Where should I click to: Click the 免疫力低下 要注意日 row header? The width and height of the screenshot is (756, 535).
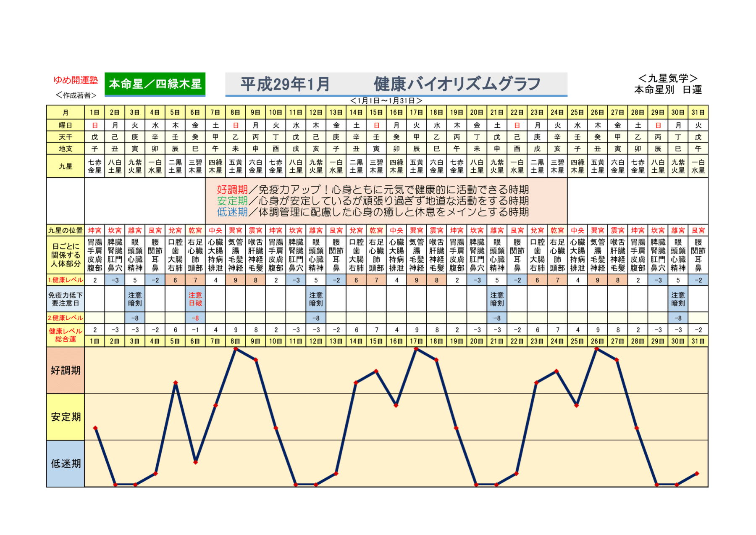(x=66, y=299)
